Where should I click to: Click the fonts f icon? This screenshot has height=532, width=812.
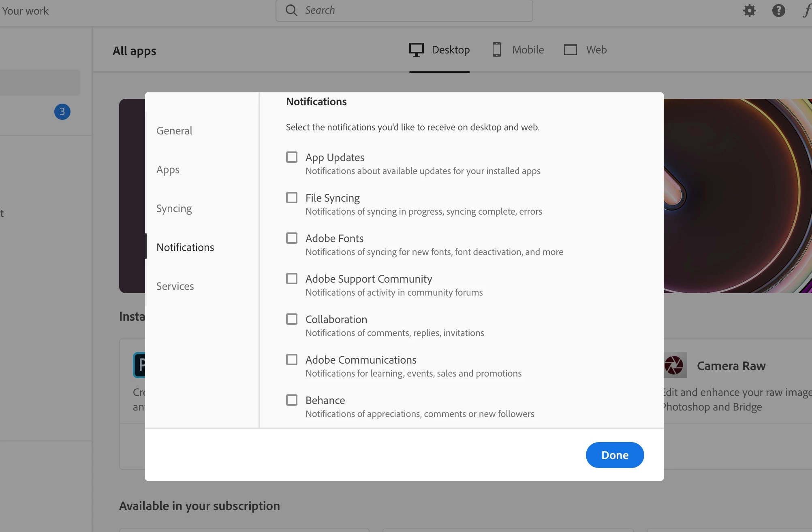[x=806, y=11]
